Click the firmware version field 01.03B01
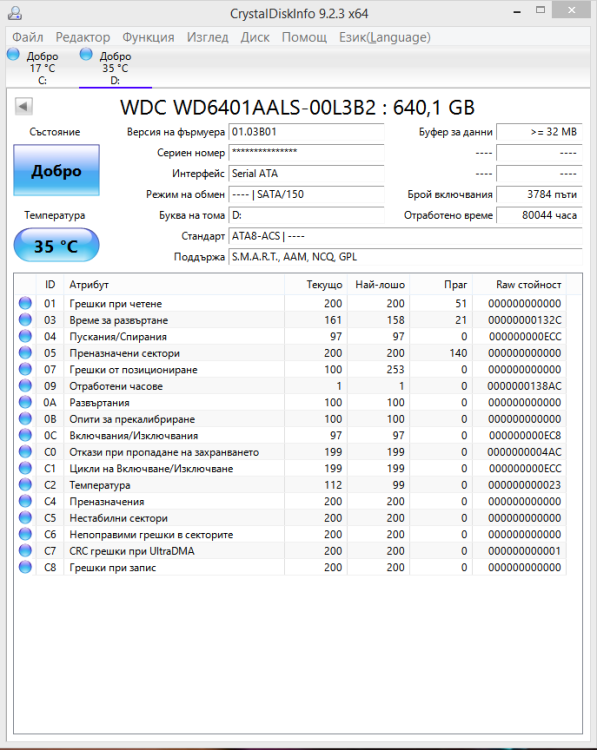Viewport: 597px width, 750px height. tap(306, 132)
